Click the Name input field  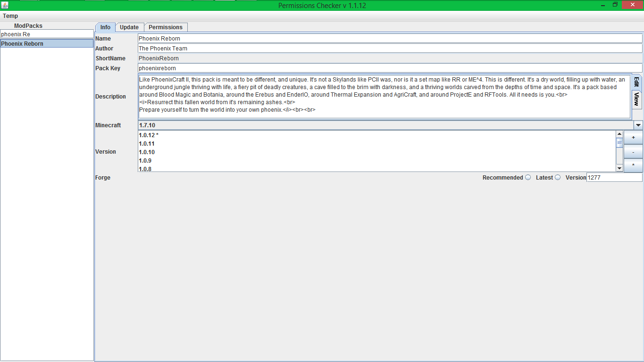point(390,38)
